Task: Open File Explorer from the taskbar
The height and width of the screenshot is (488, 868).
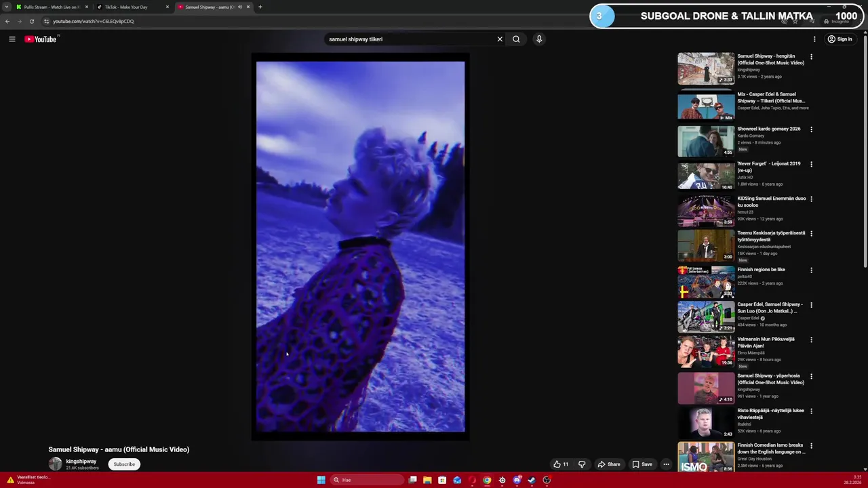Action: coord(427,480)
